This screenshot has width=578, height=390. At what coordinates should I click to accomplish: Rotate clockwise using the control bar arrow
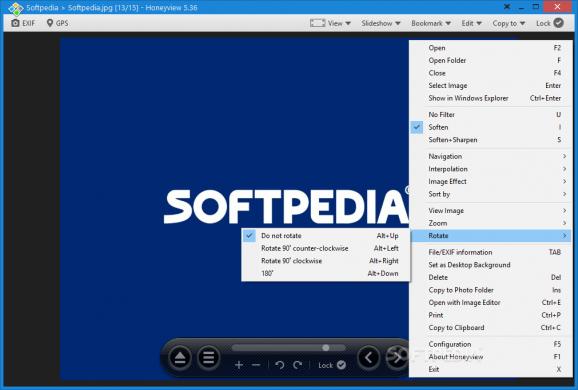point(297,365)
